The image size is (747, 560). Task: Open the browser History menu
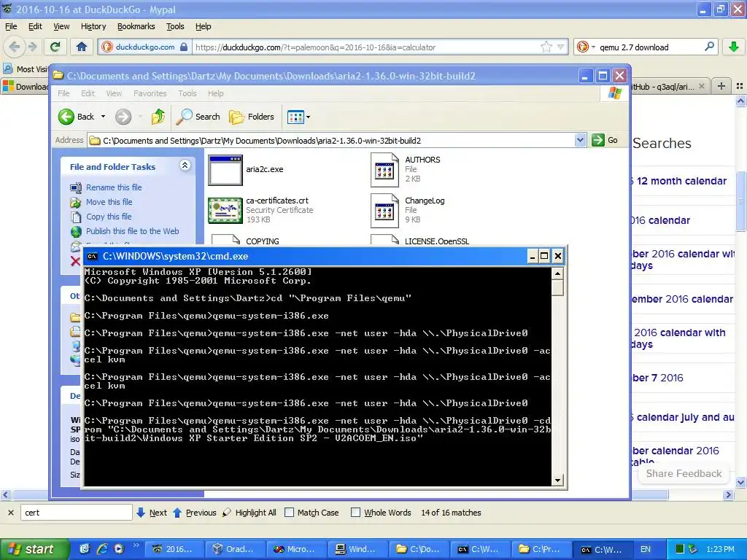(93, 26)
